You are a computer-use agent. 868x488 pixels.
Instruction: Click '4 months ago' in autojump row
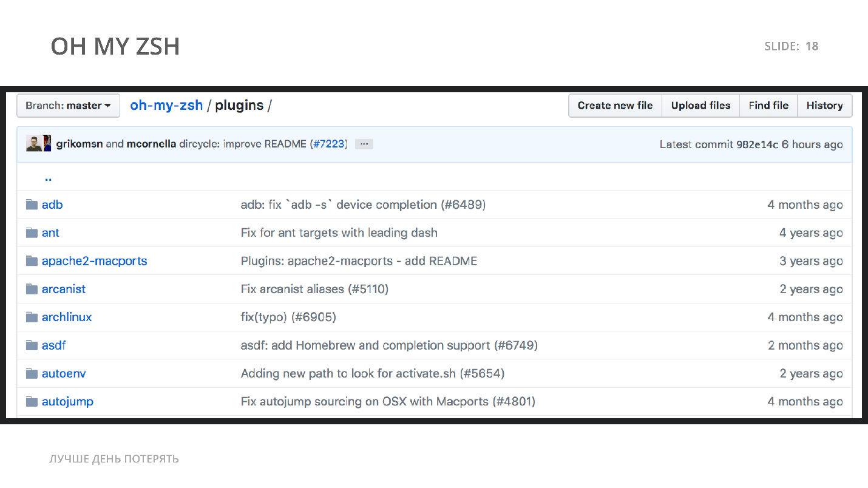805,401
